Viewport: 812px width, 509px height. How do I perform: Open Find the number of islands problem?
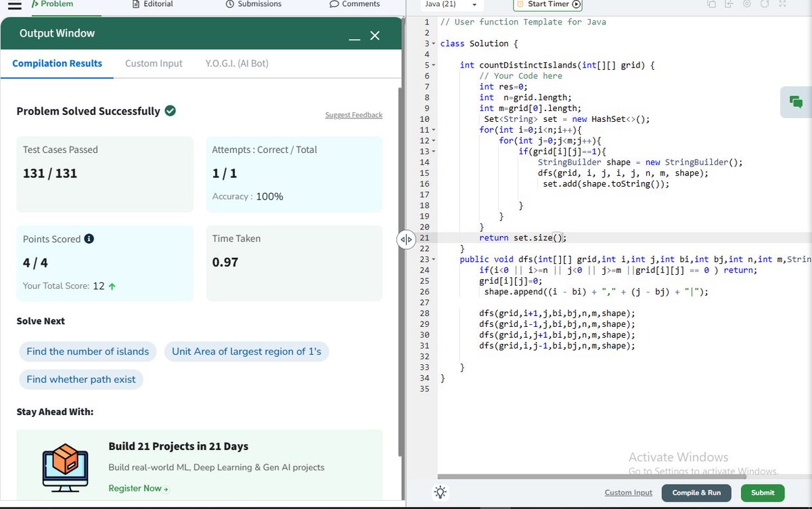pyautogui.click(x=88, y=352)
